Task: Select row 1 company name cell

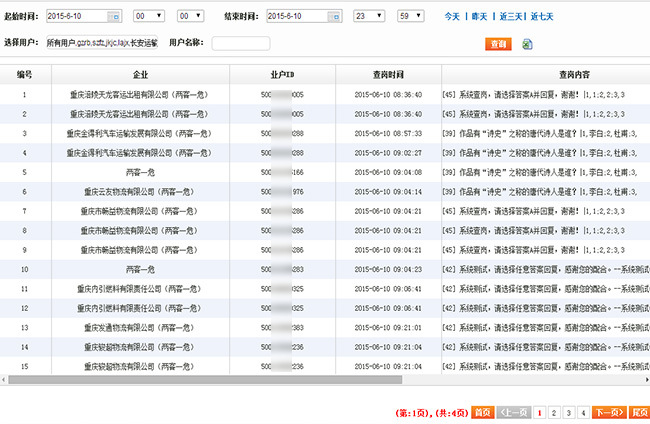Action: coord(139,94)
